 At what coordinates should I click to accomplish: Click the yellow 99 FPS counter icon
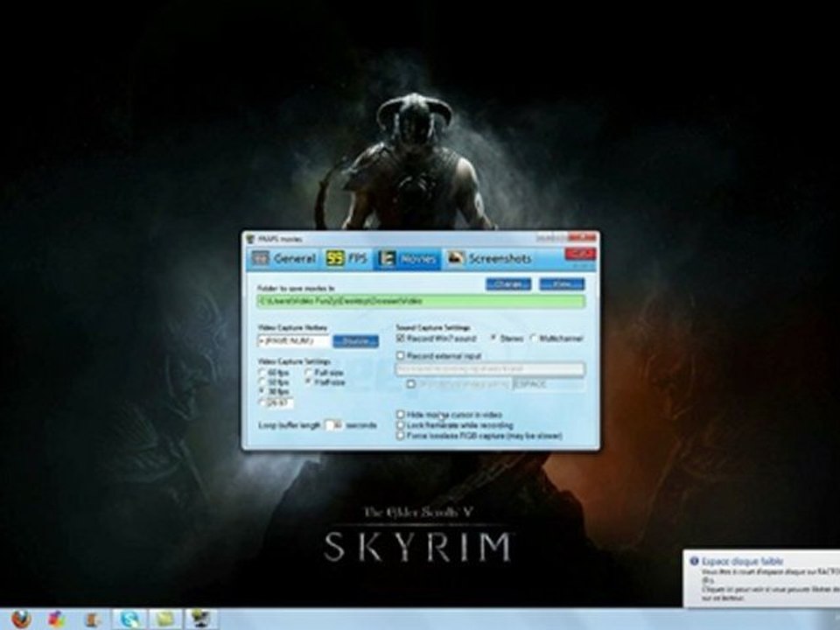click(335, 259)
